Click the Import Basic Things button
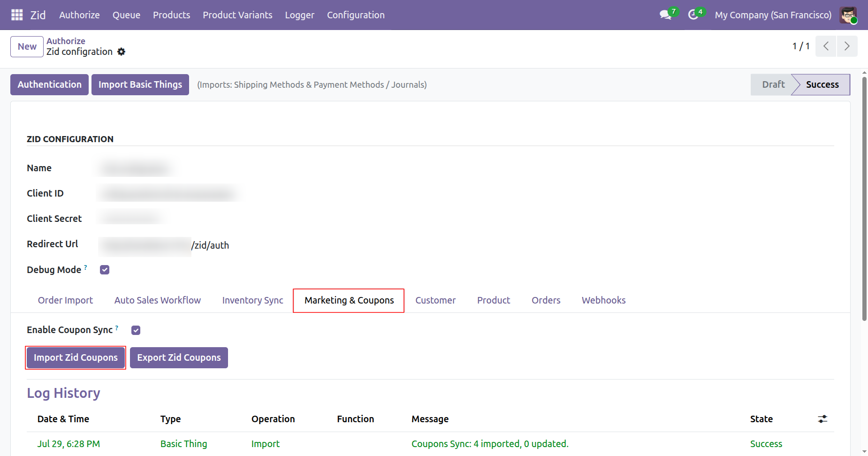868x456 pixels. point(140,84)
